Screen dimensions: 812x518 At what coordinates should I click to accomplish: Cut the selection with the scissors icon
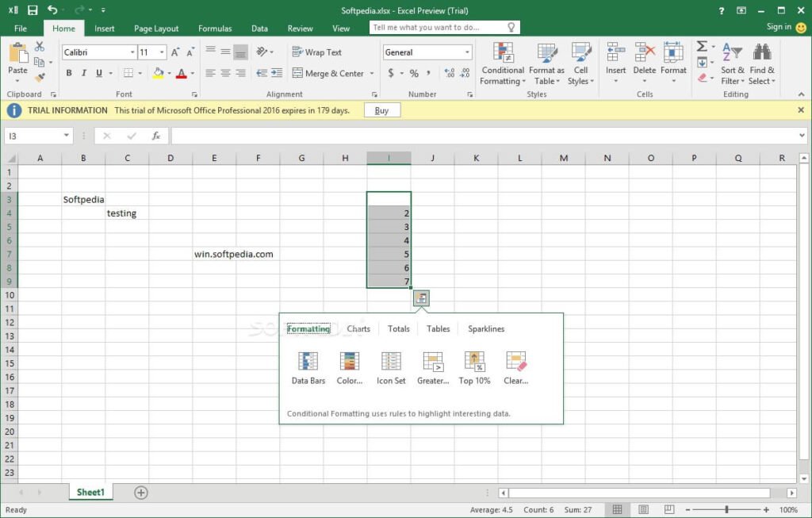40,47
